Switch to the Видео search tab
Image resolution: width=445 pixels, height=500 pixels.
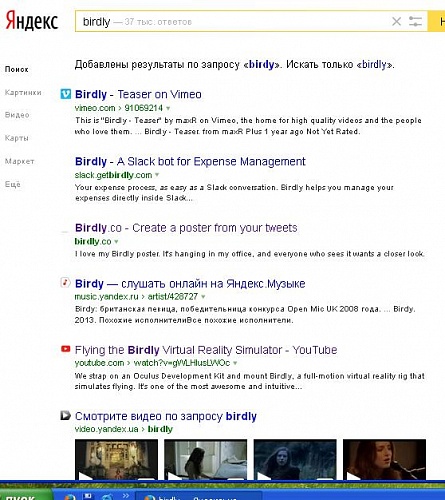pos(17,115)
